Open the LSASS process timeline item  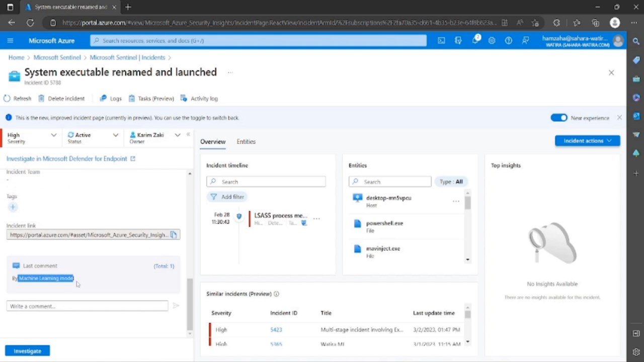[x=280, y=219]
